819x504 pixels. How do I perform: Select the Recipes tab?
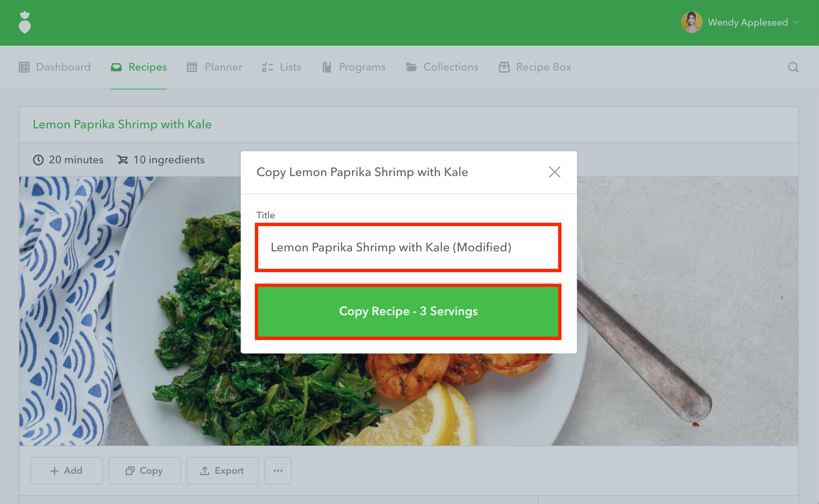pos(139,67)
